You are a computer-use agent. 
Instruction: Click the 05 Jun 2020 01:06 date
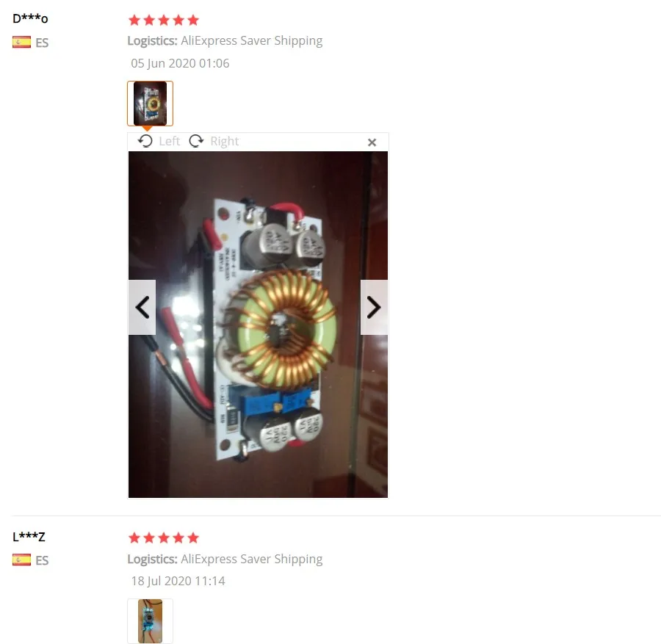180,63
